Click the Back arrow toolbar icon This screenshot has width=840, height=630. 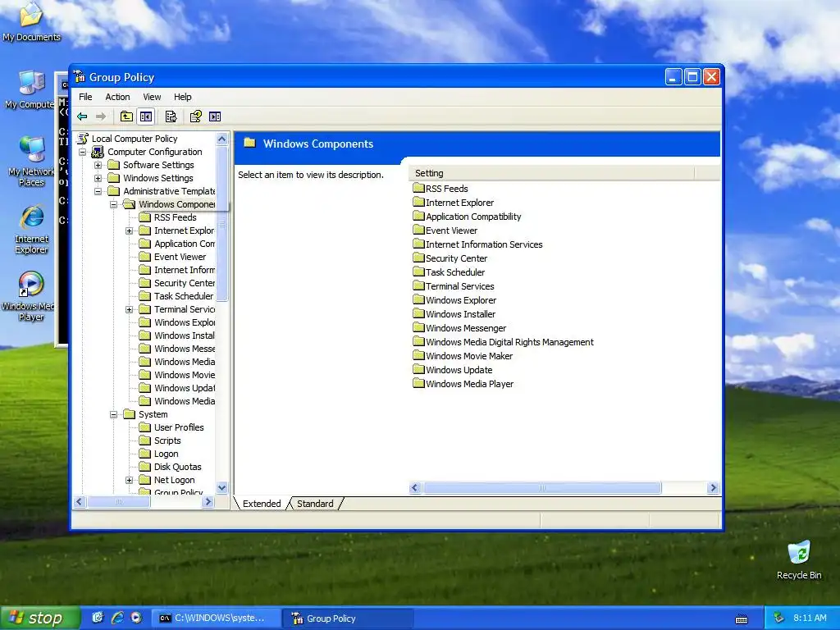(82, 116)
